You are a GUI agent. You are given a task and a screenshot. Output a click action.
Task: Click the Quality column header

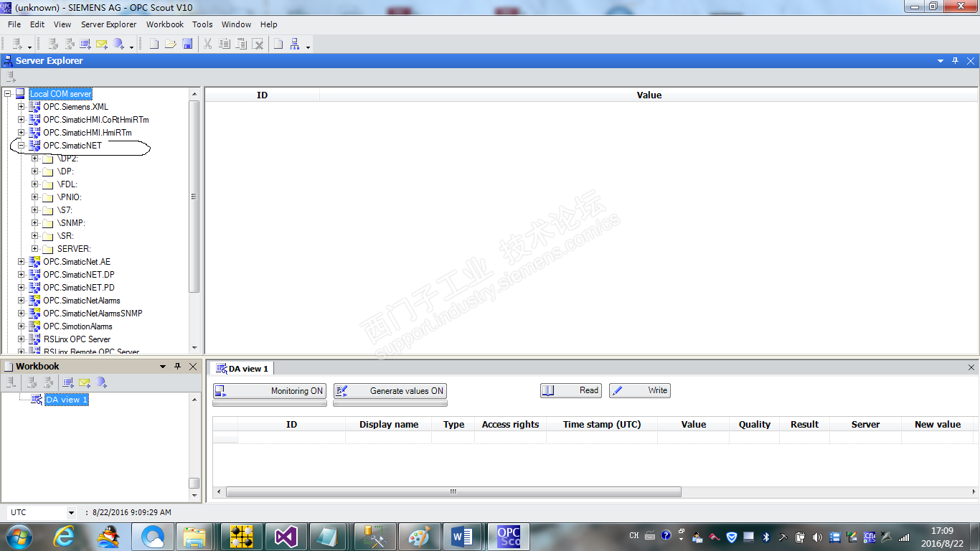[x=755, y=425]
